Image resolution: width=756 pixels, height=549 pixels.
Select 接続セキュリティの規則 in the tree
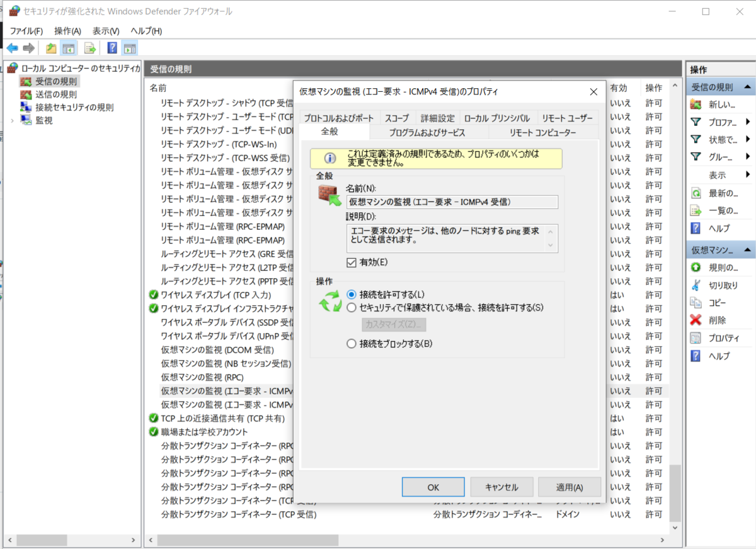point(74,107)
